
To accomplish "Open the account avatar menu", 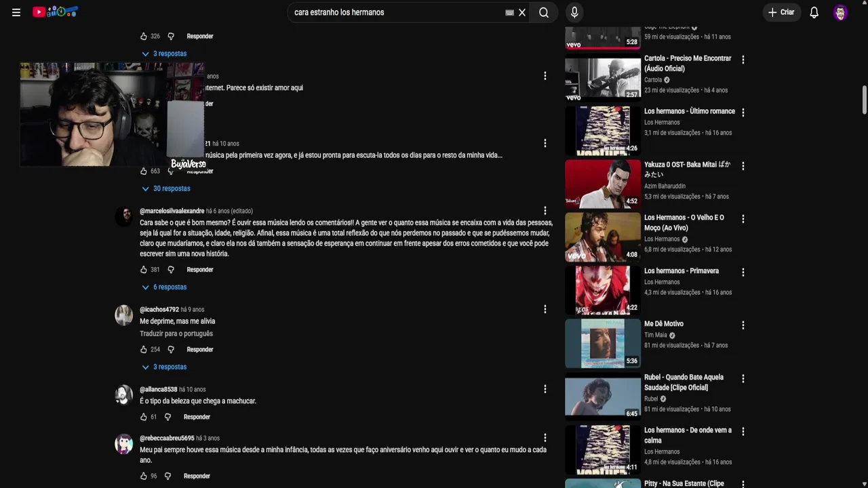I will (x=841, y=12).
